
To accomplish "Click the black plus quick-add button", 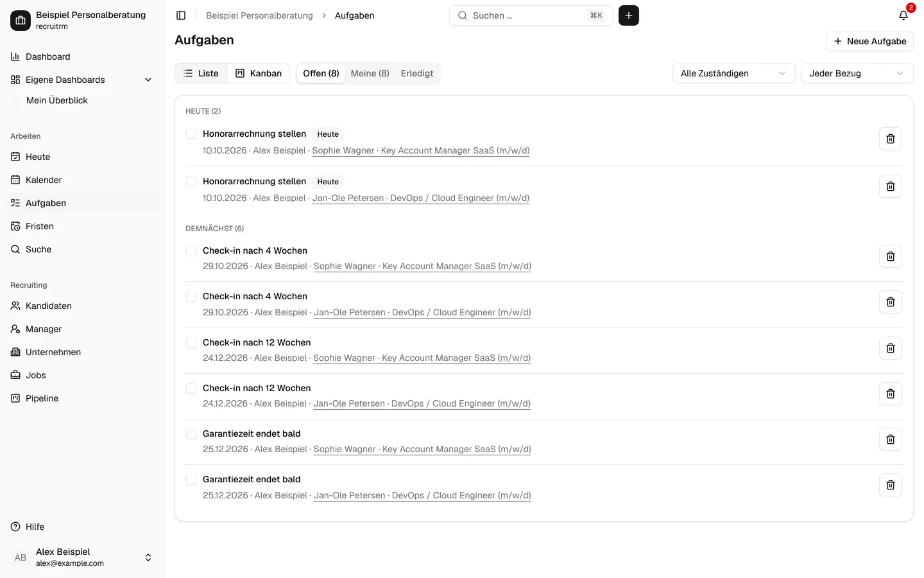I will tap(629, 15).
